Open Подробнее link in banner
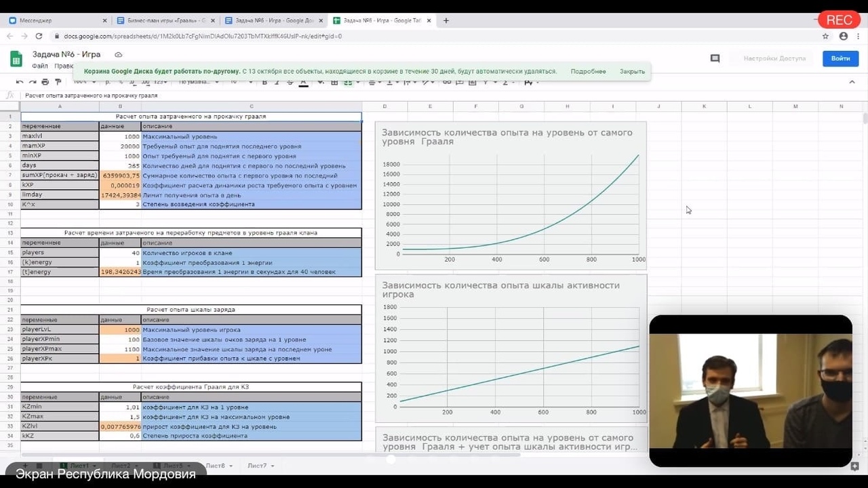This screenshot has width=868, height=488. click(x=588, y=71)
